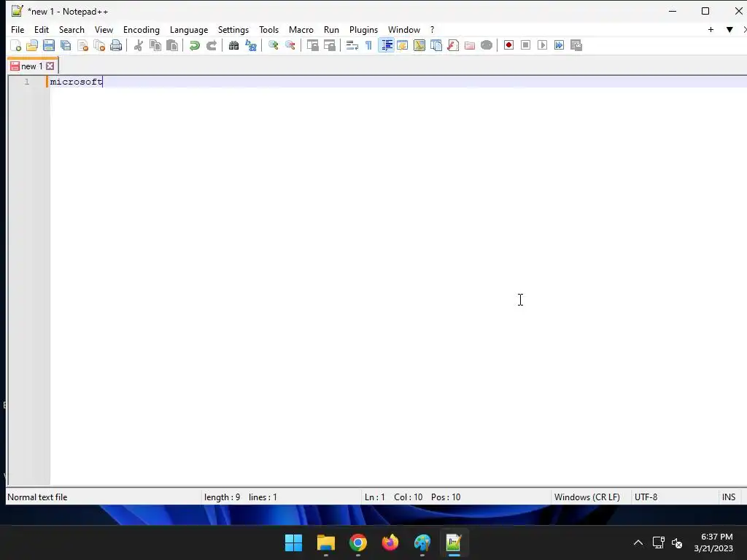
Task: Click the Stop Recording macro icon
Action: 525,45
